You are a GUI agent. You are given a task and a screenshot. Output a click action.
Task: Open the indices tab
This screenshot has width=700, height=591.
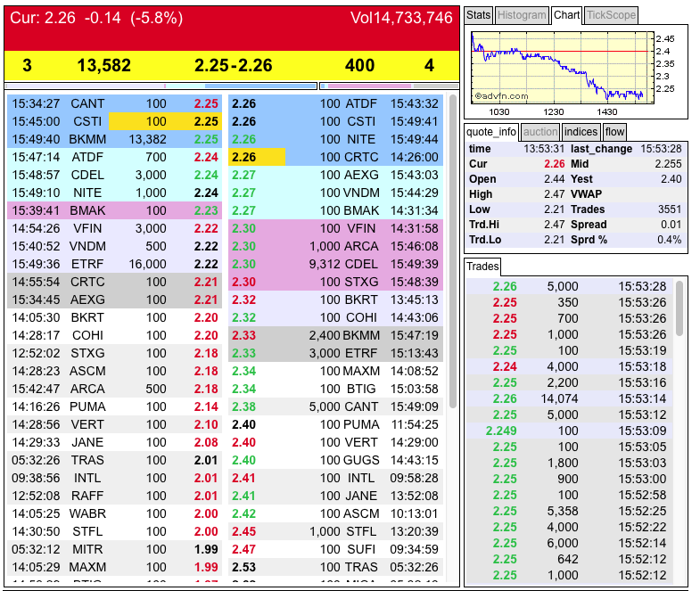click(581, 132)
